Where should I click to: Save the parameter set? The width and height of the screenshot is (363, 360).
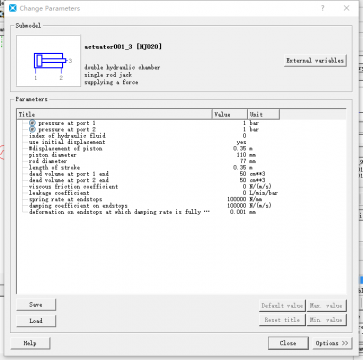[x=36, y=305]
